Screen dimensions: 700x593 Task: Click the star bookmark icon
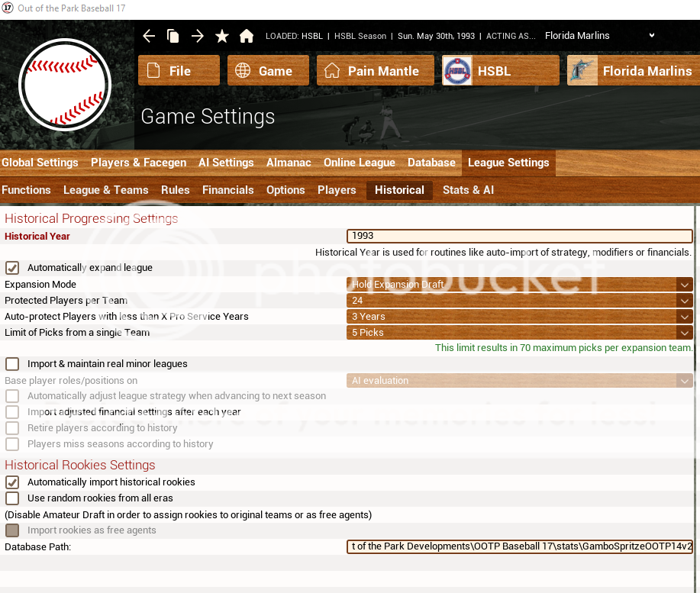coord(222,36)
